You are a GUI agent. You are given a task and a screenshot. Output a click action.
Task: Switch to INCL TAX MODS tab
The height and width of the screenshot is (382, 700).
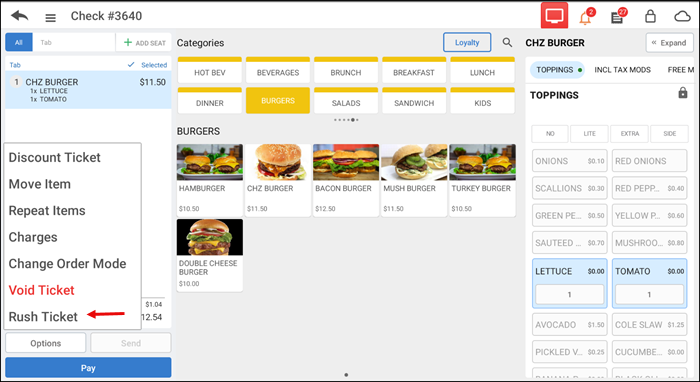(622, 70)
